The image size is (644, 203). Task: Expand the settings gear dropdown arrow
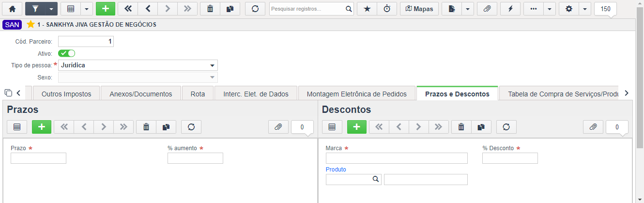point(584,9)
